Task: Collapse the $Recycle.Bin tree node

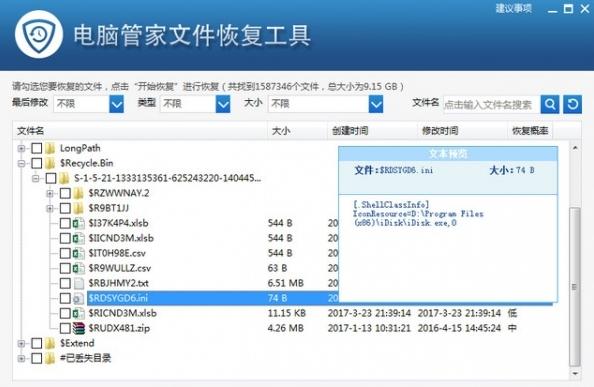Action: [22, 163]
